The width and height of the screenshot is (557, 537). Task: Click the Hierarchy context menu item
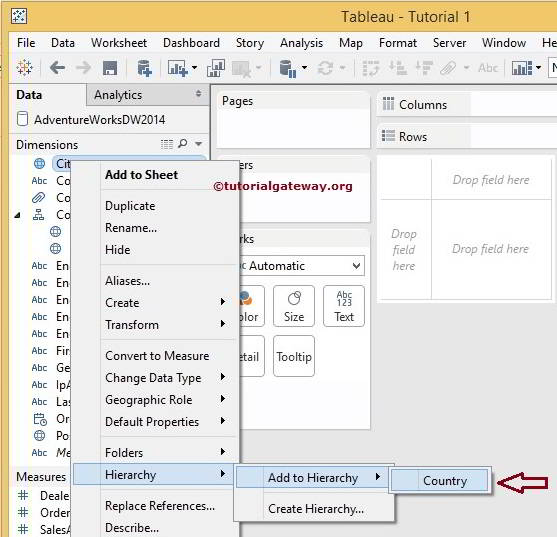coord(154,474)
